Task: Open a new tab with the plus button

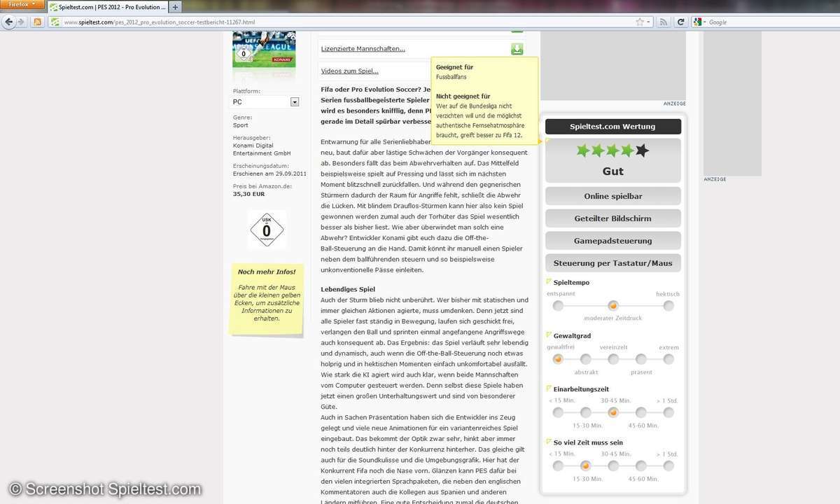Action: click(175, 7)
